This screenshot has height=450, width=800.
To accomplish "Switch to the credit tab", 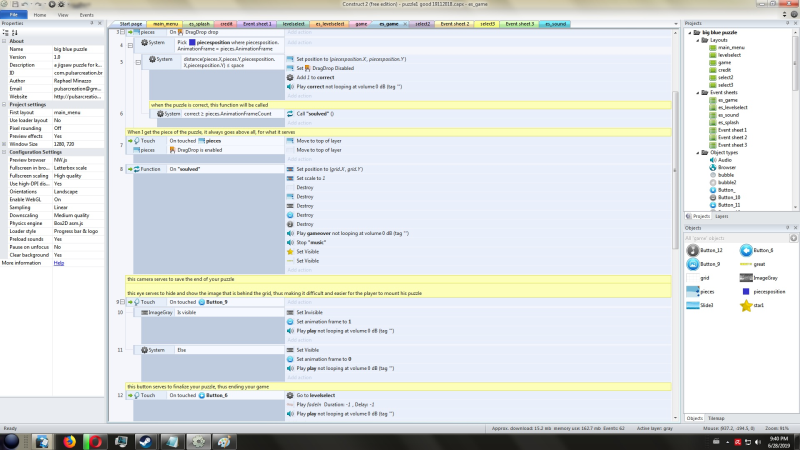I will 226,24.
